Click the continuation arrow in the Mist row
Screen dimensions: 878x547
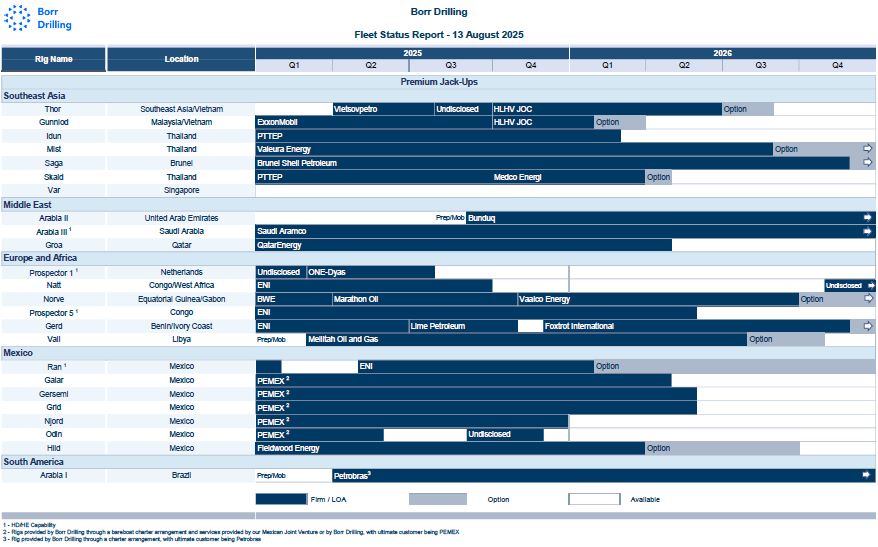tap(867, 149)
